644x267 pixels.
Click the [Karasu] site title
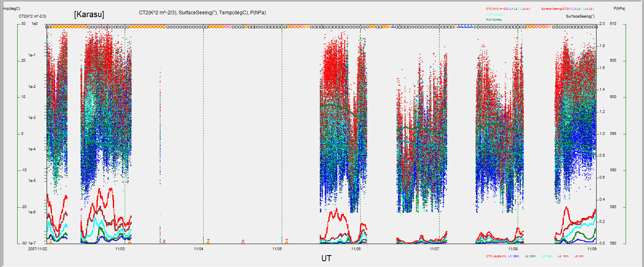[89, 14]
